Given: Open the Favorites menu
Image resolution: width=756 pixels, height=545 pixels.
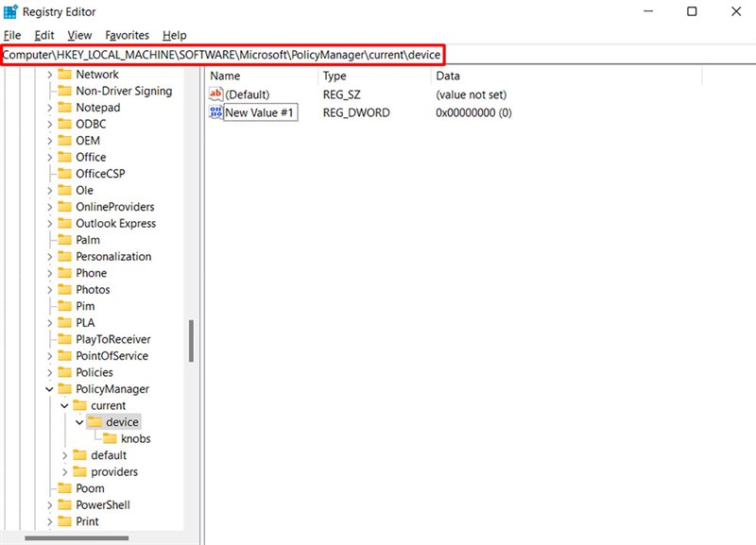Looking at the screenshot, I should coord(127,34).
